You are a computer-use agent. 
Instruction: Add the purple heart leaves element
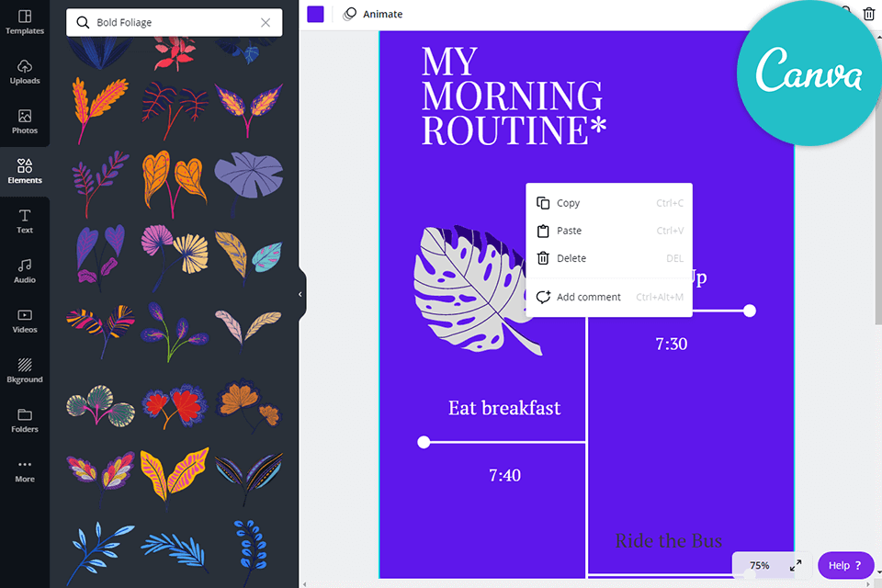(x=100, y=257)
